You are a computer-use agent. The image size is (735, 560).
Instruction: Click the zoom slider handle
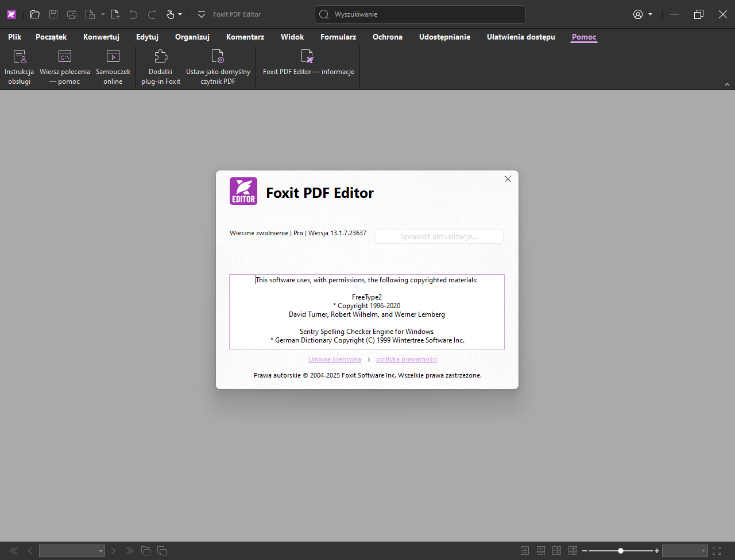pyautogui.click(x=621, y=551)
